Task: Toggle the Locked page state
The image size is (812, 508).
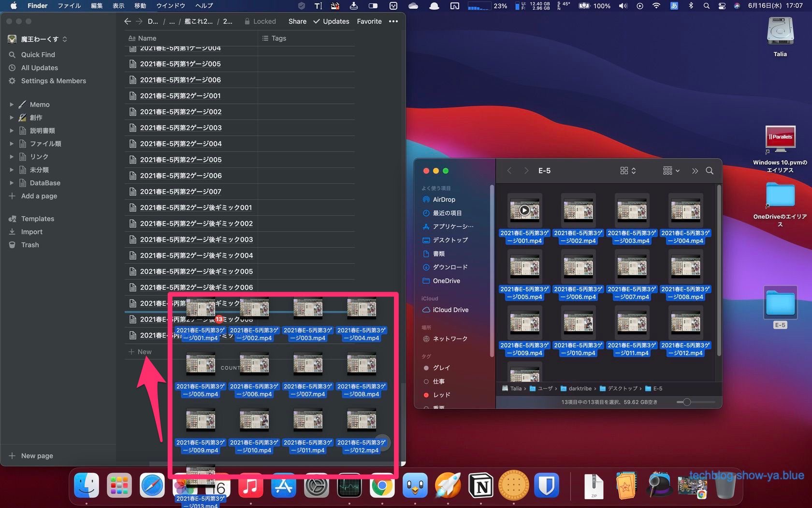Action: tap(260, 21)
